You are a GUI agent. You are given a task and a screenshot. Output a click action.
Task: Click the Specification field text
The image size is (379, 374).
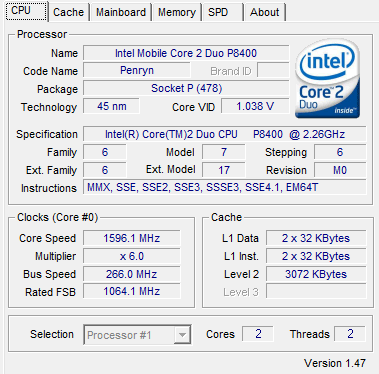pyautogui.click(x=224, y=134)
